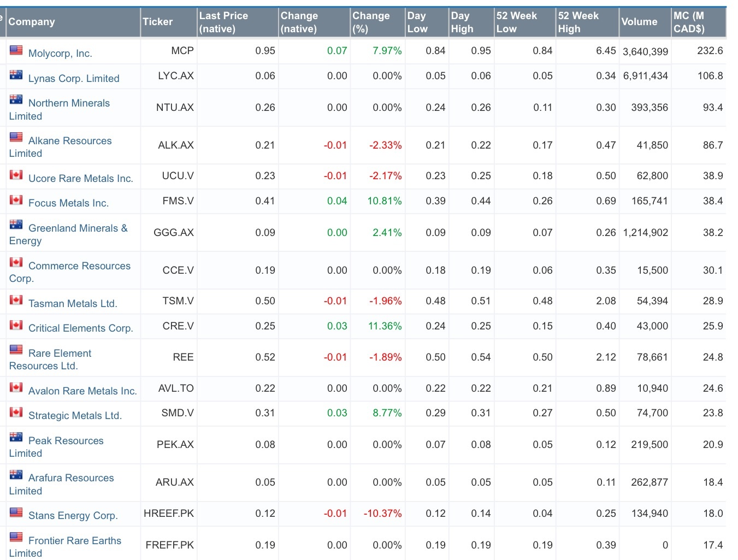Image resolution: width=738 pixels, height=560 pixels.
Task: Open the Lynas Corp. Limited link
Action: (74, 78)
